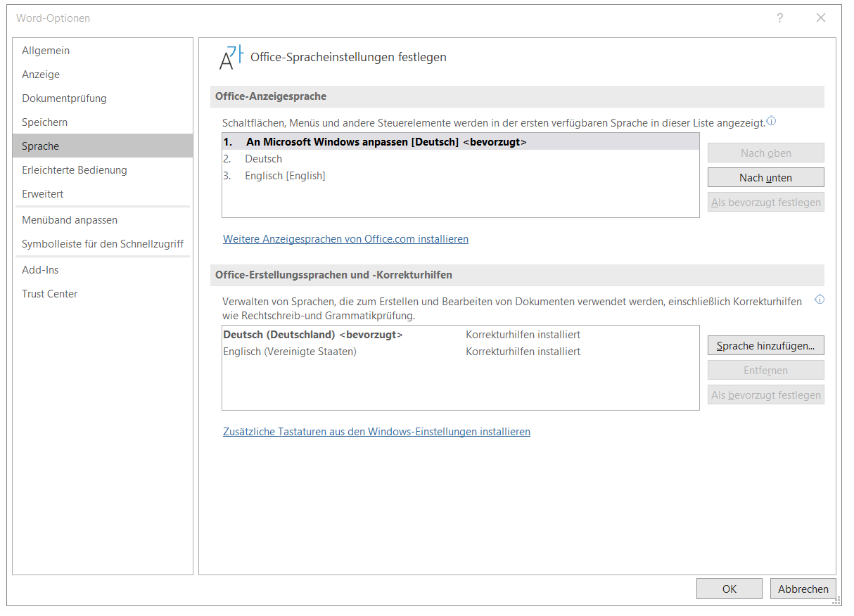Close the Word-Optionen dialog
This screenshot has height=616, width=854.
pyautogui.click(x=821, y=18)
